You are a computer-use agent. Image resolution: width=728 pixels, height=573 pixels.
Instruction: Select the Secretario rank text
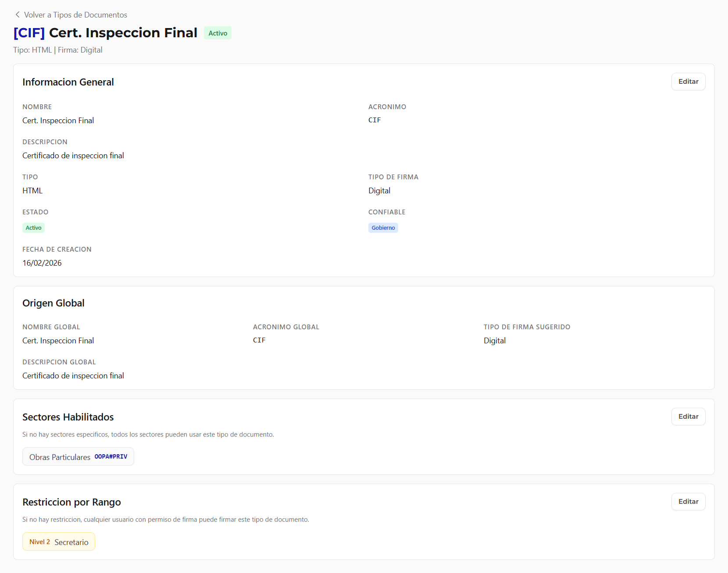[71, 542]
